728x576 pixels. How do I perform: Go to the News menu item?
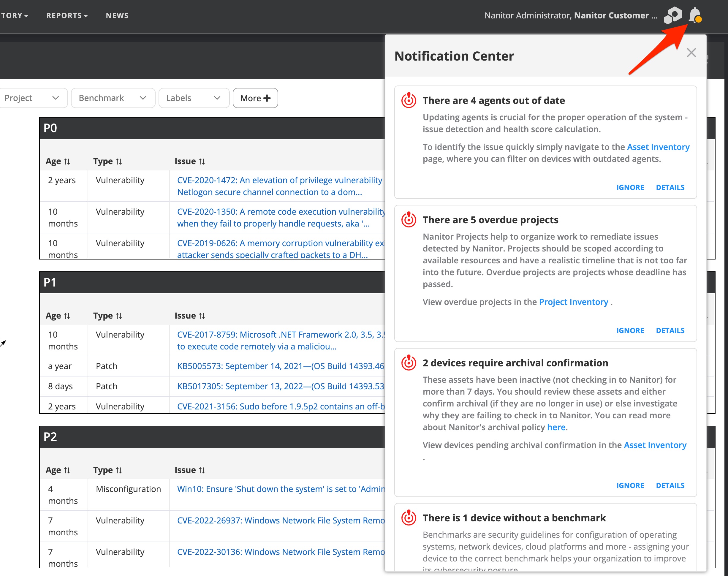(117, 15)
